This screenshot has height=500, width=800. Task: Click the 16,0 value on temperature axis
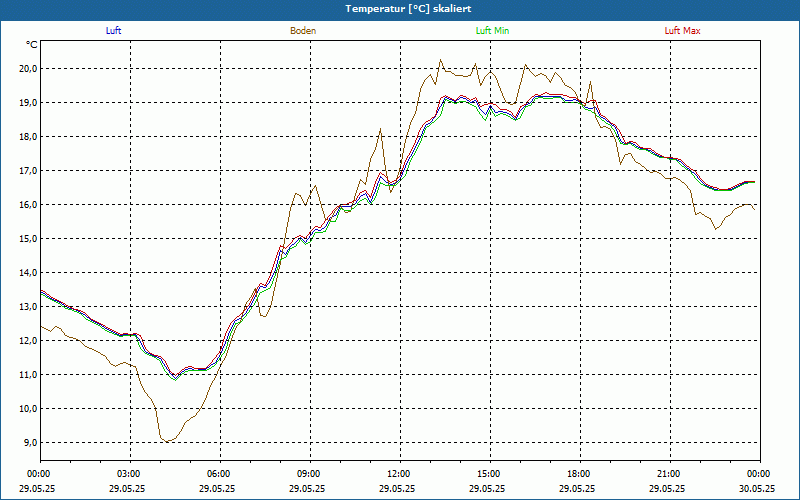pos(28,205)
